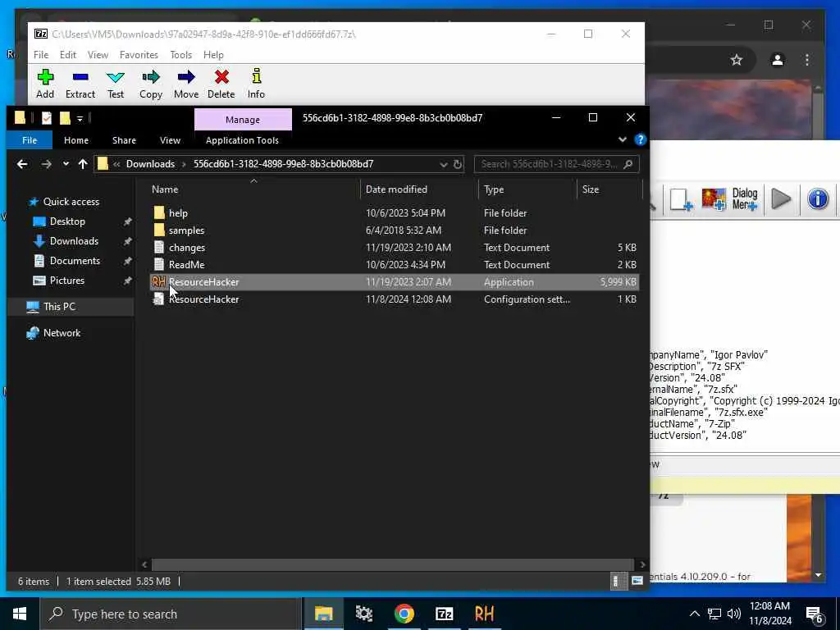Click the Move icon in 7-Zip
This screenshot has height=630, width=840.
coord(186,84)
